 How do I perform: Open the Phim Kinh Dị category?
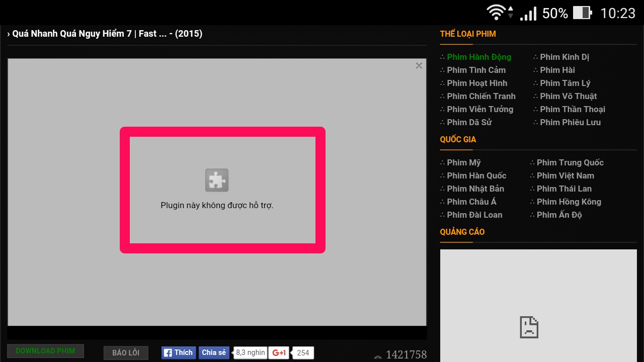pos(565,57)
